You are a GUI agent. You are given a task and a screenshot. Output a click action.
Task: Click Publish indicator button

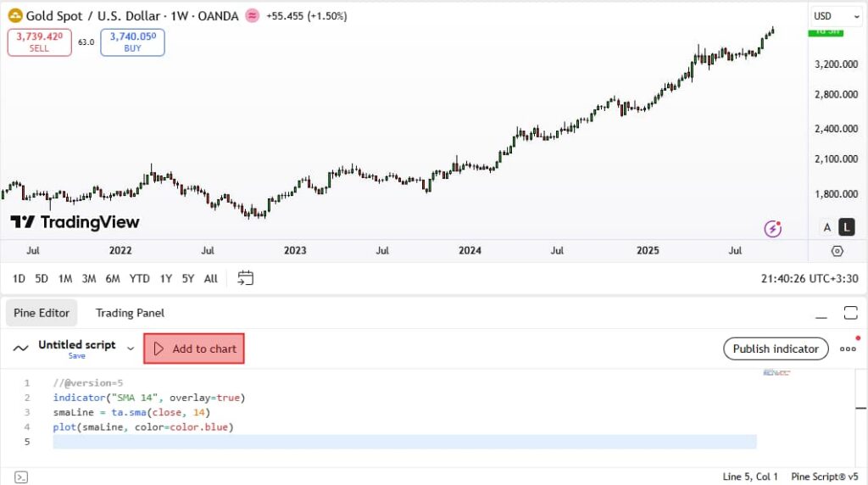coord(776,348)
